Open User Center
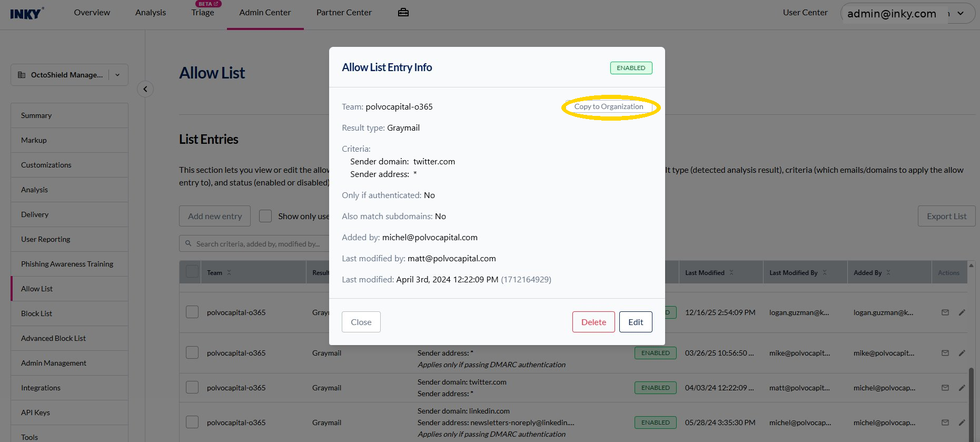This screenshot has height=442, width=980. 805,13
